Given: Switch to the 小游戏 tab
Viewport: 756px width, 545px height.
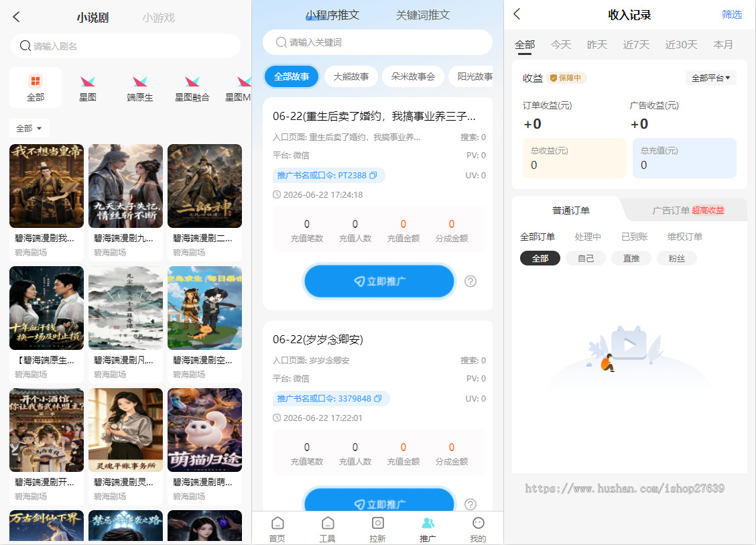Looking at the screenshot, I should pos(158,18).
